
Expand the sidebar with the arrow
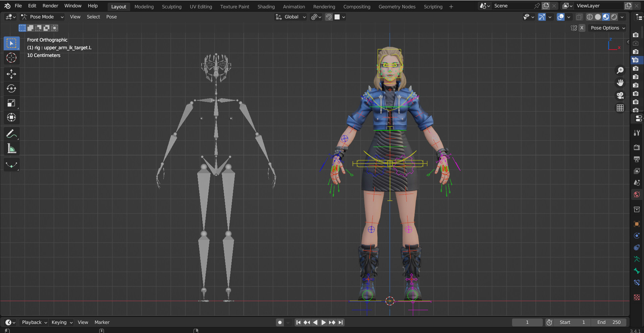tap(628, 42)
